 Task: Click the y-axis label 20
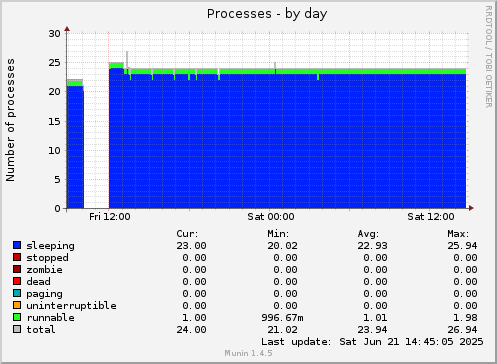click(x=55, y=92)
